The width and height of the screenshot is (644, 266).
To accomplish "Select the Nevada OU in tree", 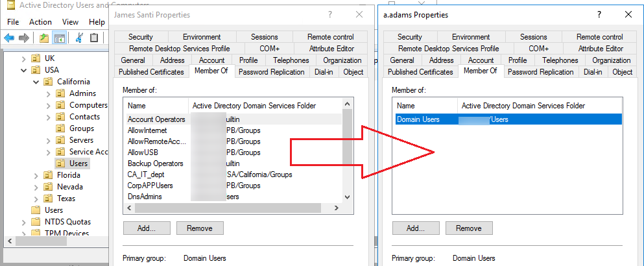I will click(70, 187).
